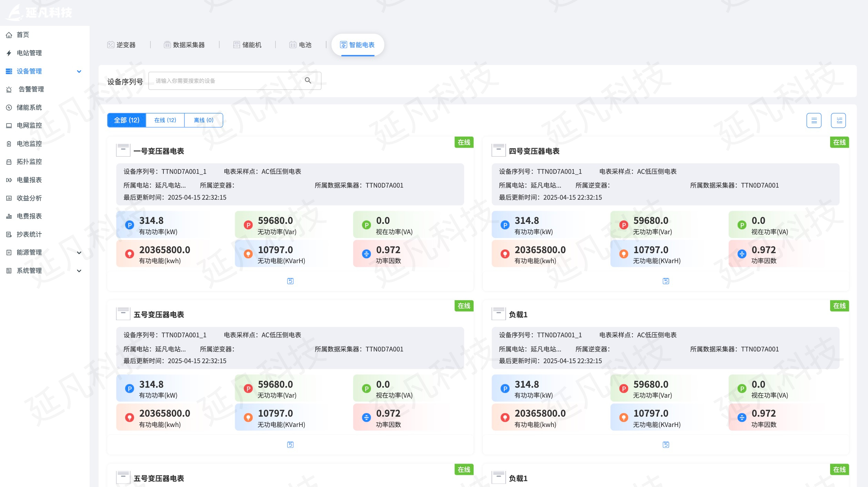Open 电站管理 in the sidebar
Screen dimensions: 868x487
pyautogui.click(x=29, y=53)
